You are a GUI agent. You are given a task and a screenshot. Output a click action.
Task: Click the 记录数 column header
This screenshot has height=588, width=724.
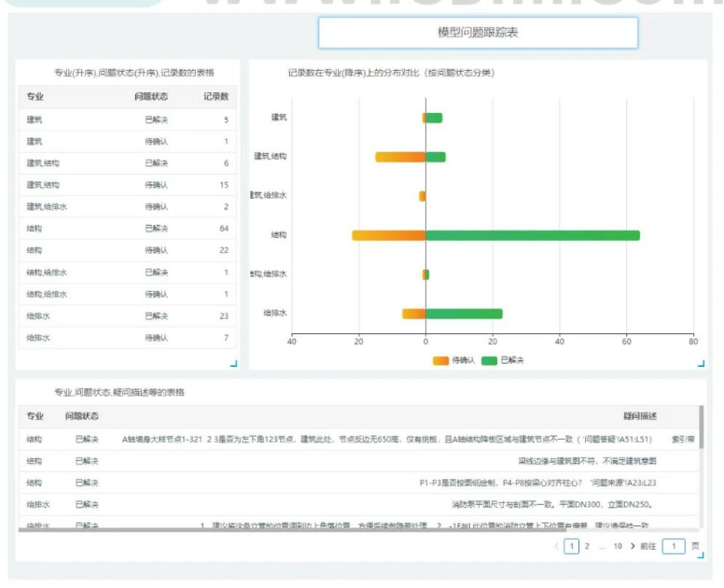tap(216, 96)
